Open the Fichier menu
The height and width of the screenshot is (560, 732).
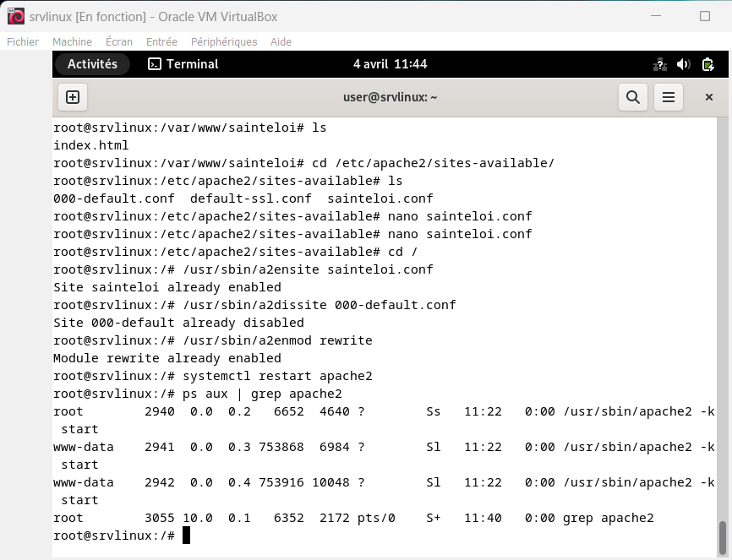pyautogui.click(x=23, y=41)
